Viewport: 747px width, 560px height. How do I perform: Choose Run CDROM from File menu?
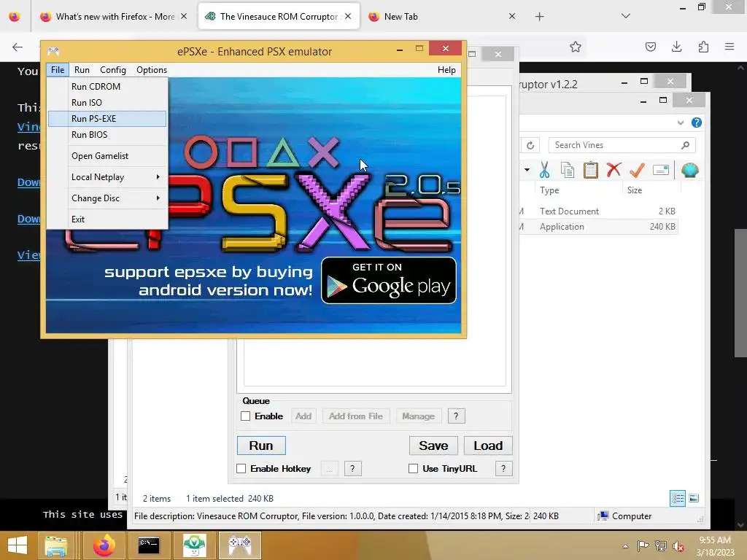(x=107, y=87)
